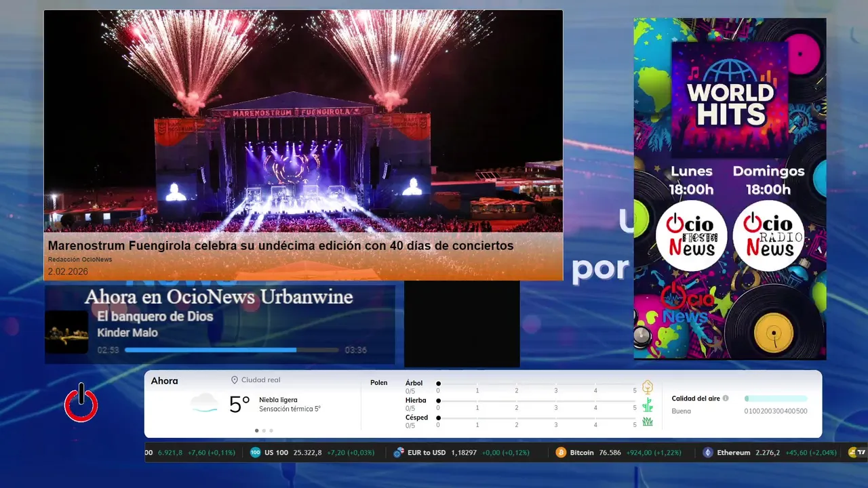Viewport: 868px width, 488px height.
Task: Click the Césped pollen level slider
Action: point(537,418)
